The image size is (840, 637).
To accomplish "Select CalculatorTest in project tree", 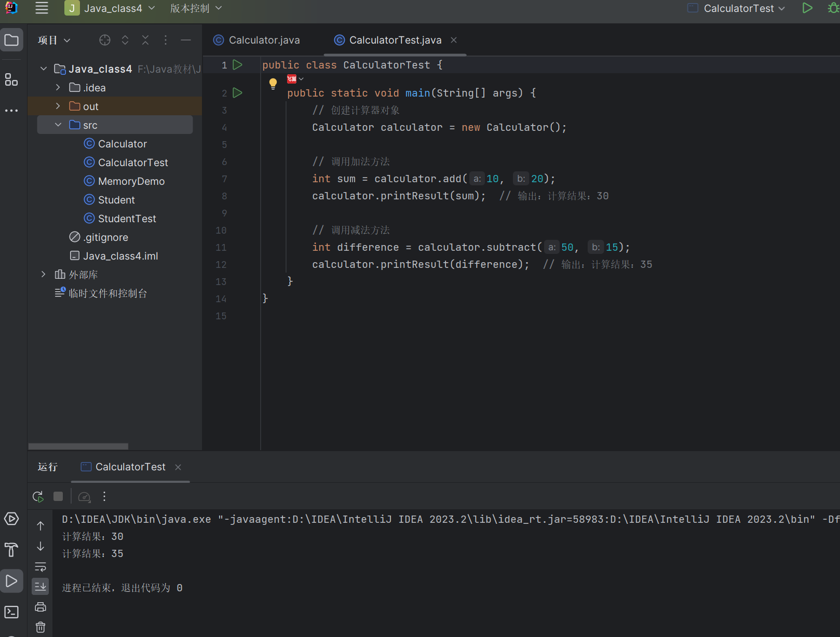I will pos(126,162).
